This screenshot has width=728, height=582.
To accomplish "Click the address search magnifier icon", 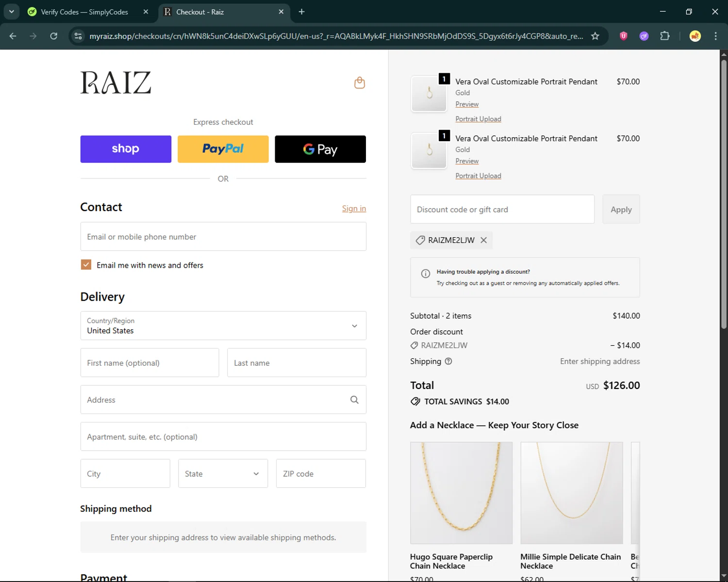I will click(354, 400).
